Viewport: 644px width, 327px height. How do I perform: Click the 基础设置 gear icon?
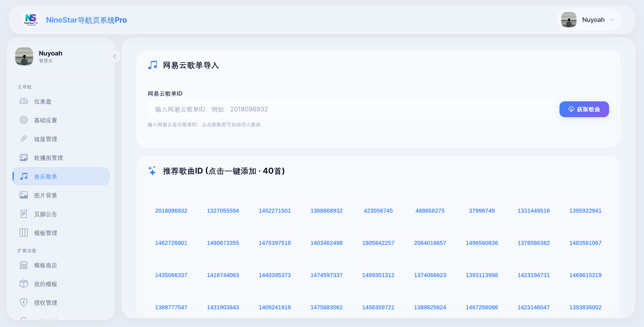point(24,120)
